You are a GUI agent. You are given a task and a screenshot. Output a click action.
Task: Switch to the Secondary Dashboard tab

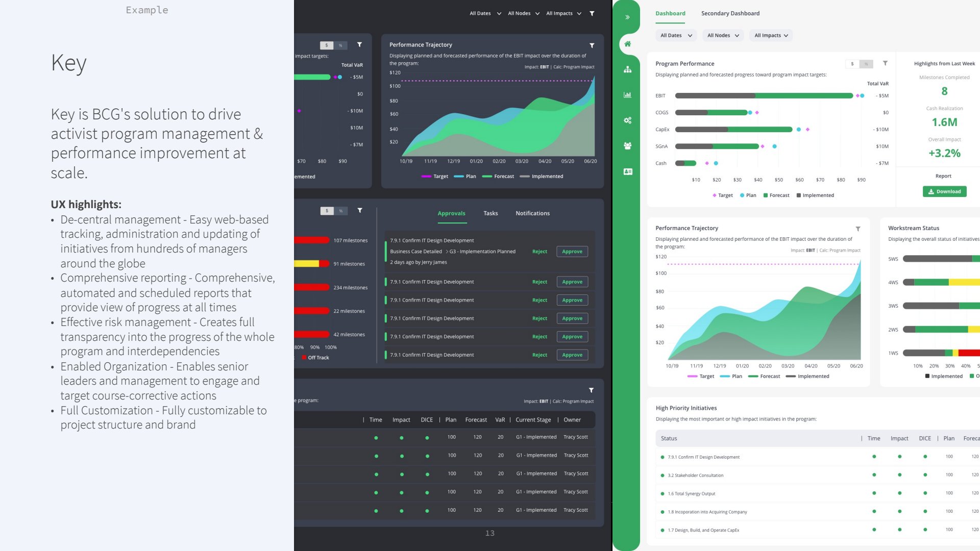[x=730, y=13]
